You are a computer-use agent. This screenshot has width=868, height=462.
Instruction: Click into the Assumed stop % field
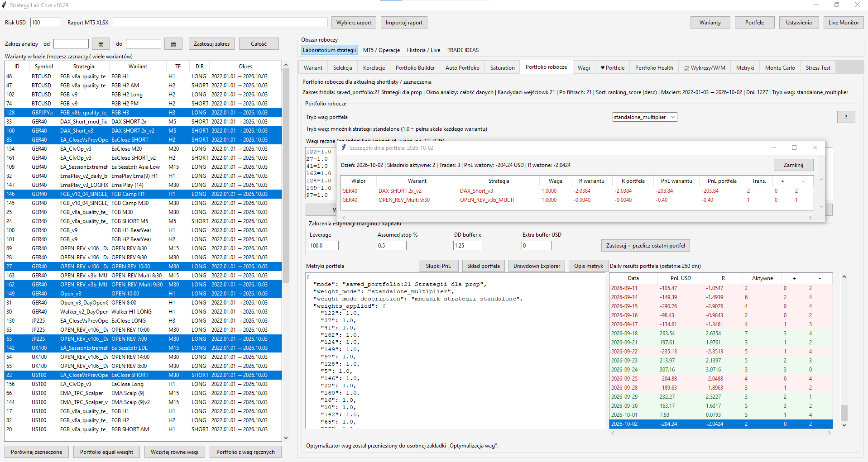point(391,246)
